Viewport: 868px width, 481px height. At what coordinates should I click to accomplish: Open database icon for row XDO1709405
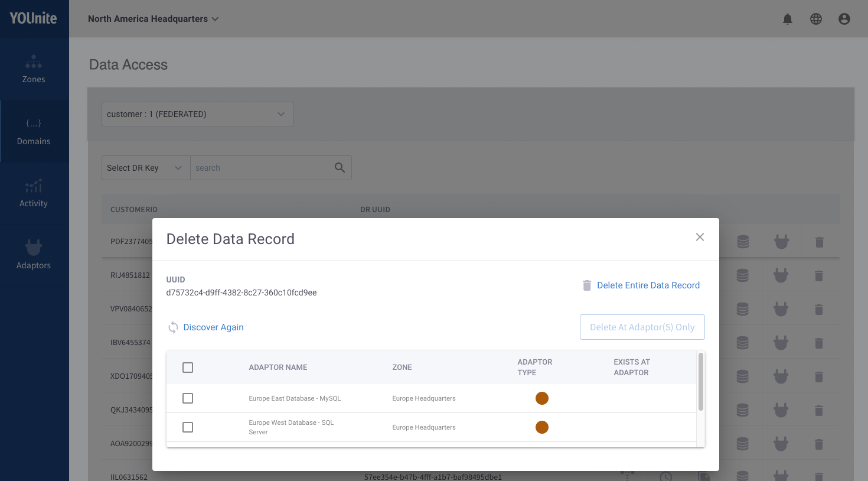743,376
